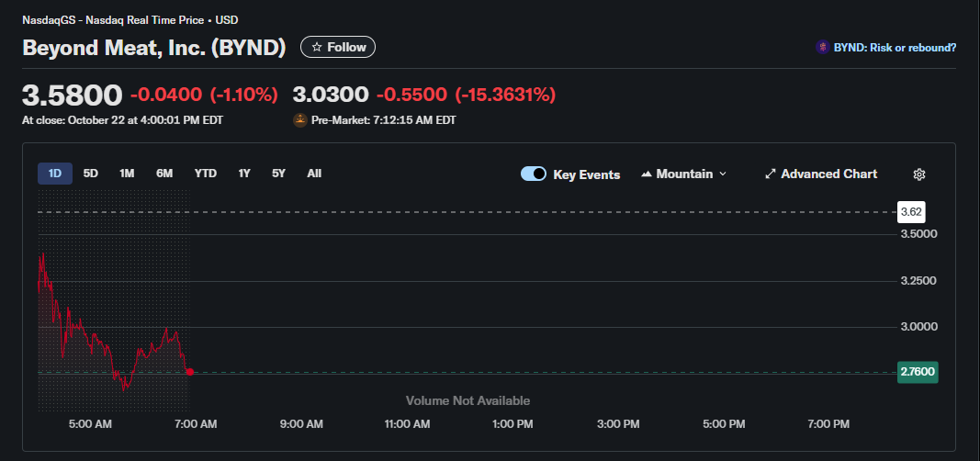Click the 3.5000 axis label
Viewport: 980px width, 461px height.
[x=918, y=234]
